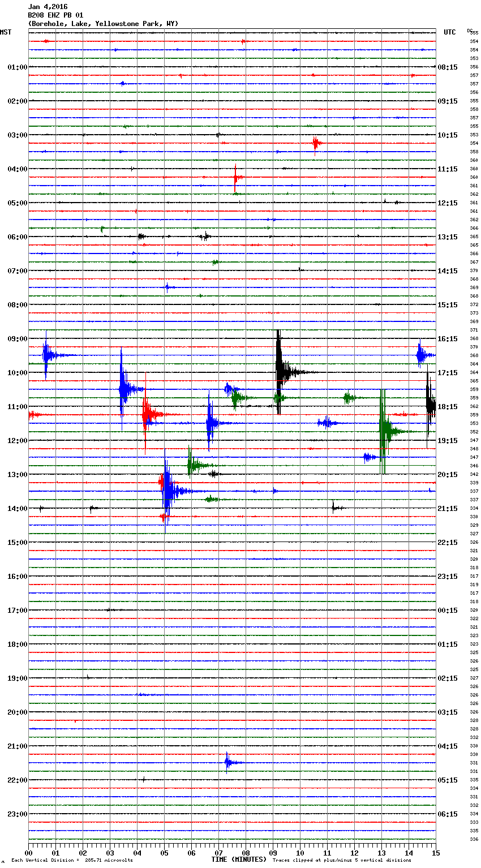Select the station code 'B208 EHZ PB 01'
The image size is (481, 868).
click(x=55, y=15)
